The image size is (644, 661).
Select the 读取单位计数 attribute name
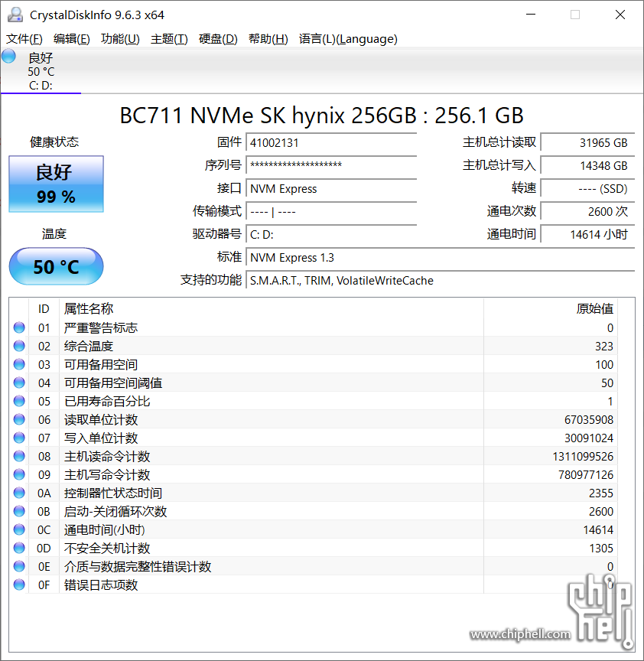(101, 419)
